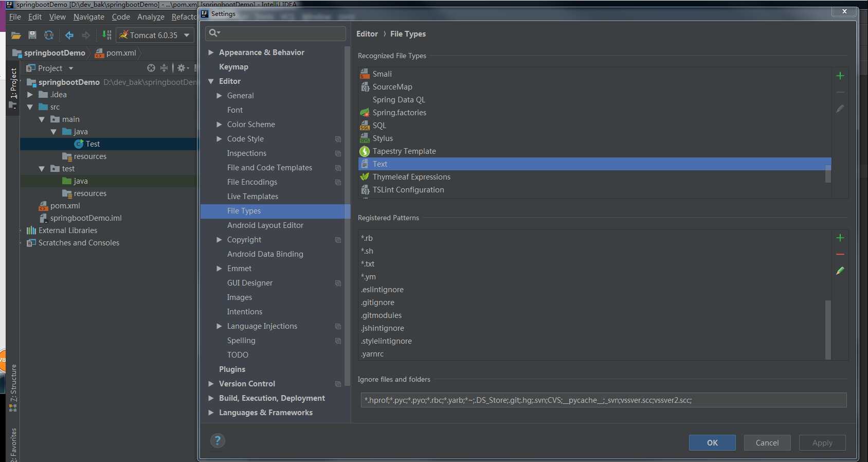Image resolution: width=868 pixels, height=462 pixels.
Task: Open the Navigate menu
Action: [88, 17]
